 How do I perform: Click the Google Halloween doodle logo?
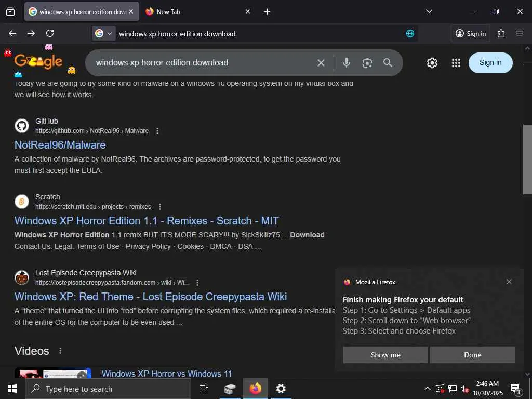click(38, 61)
